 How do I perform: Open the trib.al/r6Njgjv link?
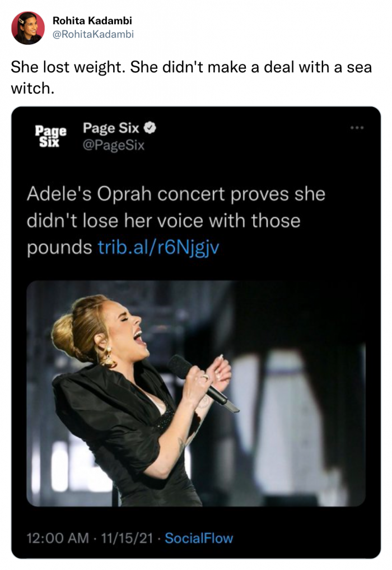point(158,248)
